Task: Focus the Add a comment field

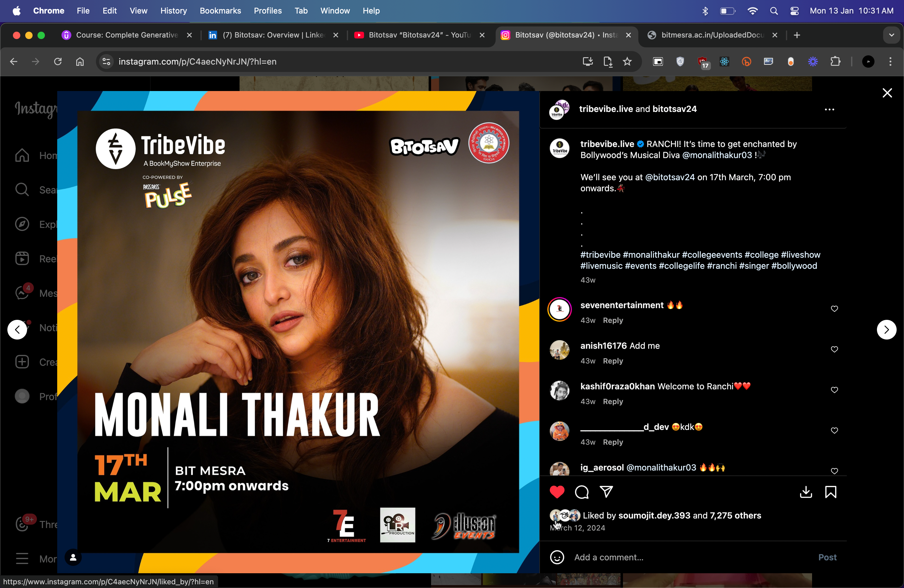Action: point(691,557)
